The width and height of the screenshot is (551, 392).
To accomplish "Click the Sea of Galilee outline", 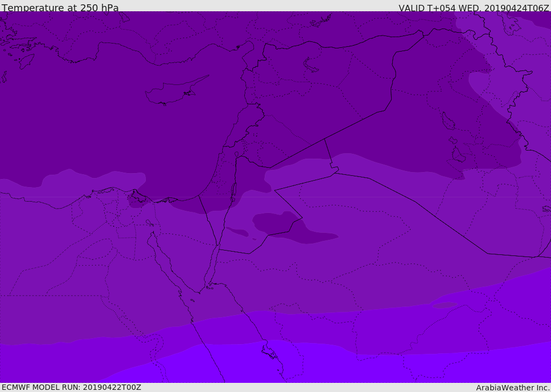I will point(236,154).
